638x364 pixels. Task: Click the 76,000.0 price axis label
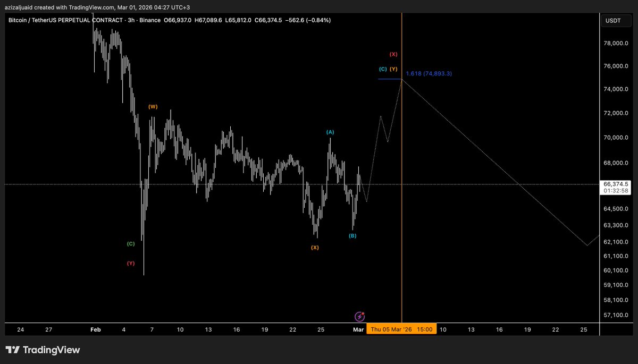coord(617,66)
